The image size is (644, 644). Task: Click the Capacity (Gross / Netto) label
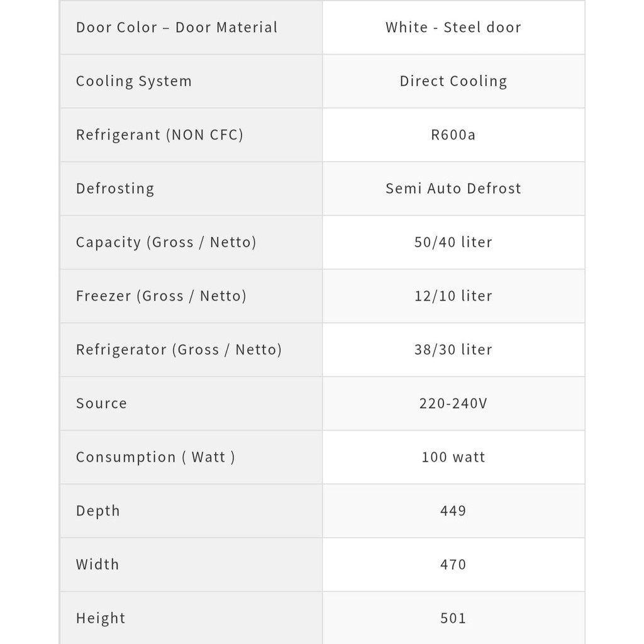click(x=166, y=242)
